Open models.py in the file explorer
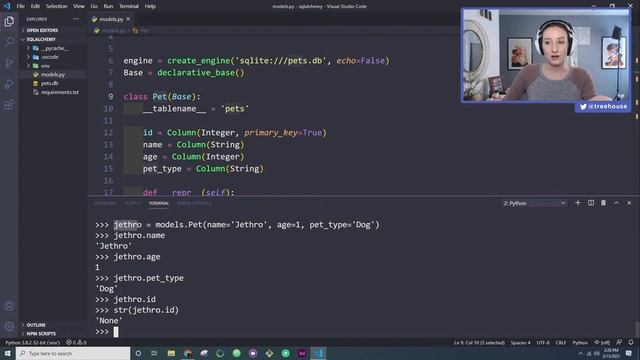 (x=53, y=75)
